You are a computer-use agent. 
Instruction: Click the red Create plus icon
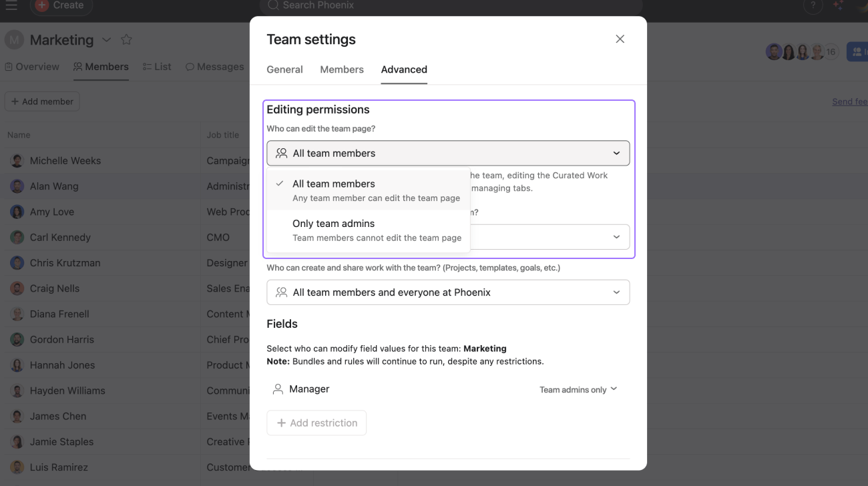click(42, 5)
